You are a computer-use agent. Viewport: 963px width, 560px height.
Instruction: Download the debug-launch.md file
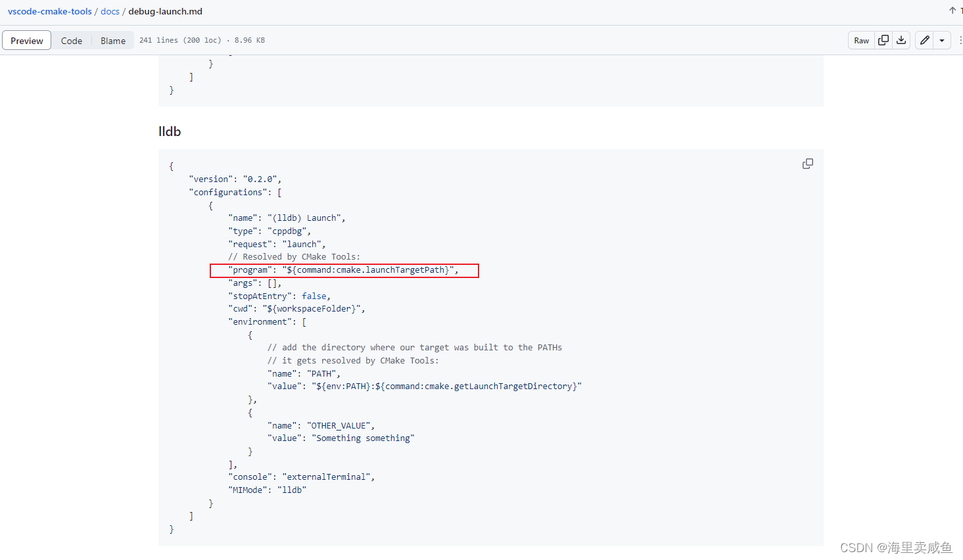(901, 40)
